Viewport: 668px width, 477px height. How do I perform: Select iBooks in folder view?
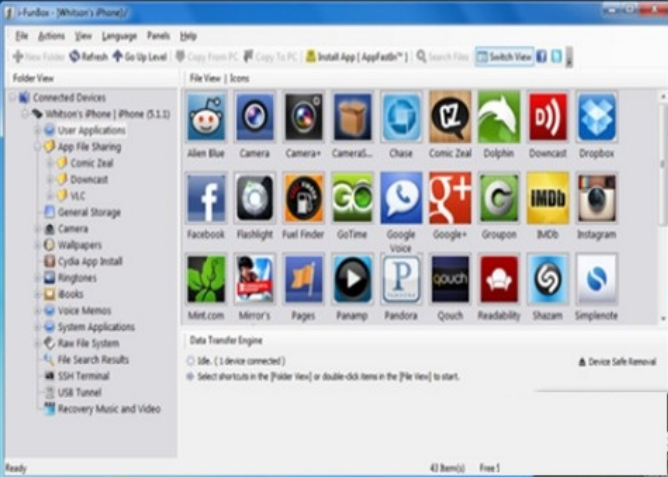point(64,294)
